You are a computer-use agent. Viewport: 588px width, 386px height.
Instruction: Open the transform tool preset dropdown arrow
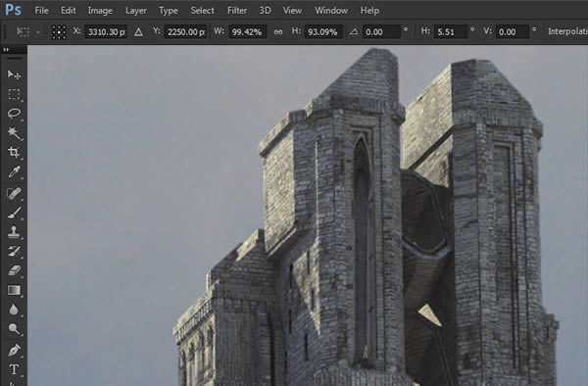coord(38,32)
